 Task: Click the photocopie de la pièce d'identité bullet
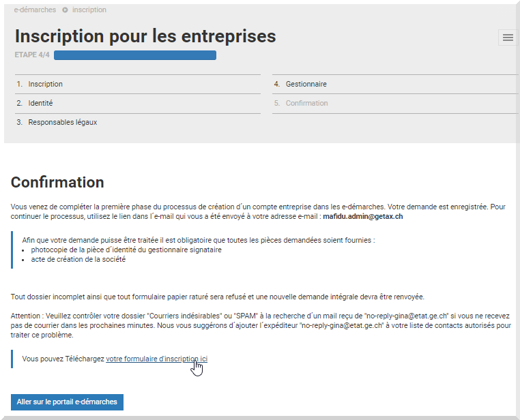point(126,250)
